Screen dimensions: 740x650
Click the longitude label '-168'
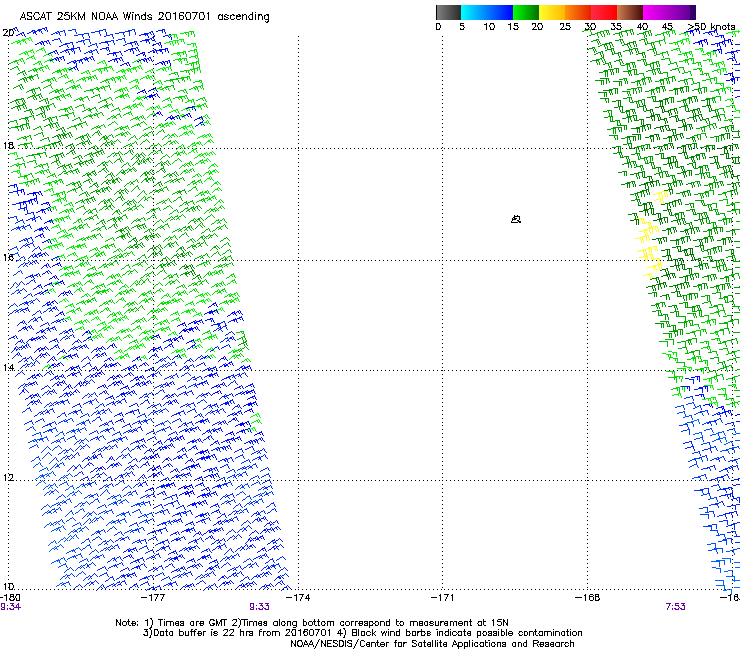588,598
